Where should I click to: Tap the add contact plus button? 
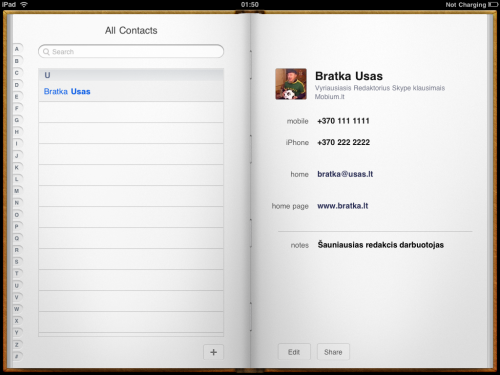coord(213,352)
